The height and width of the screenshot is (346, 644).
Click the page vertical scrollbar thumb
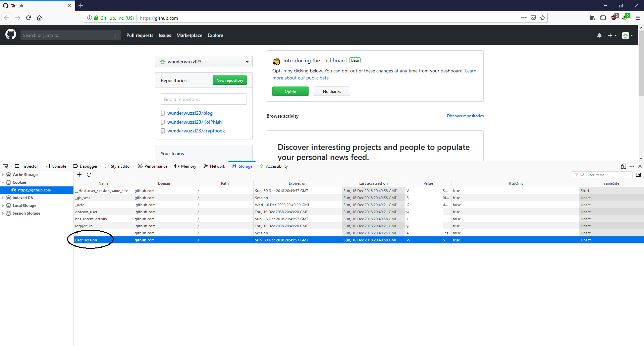pyautogui.click(x=641, y=63)
